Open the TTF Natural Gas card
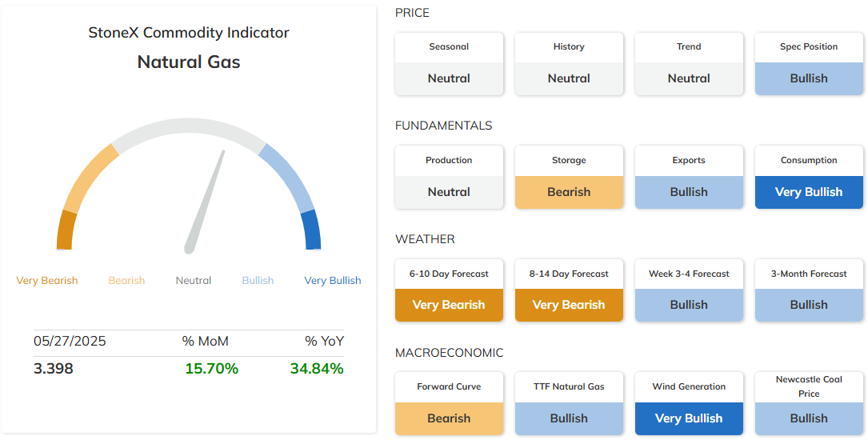 569,403
